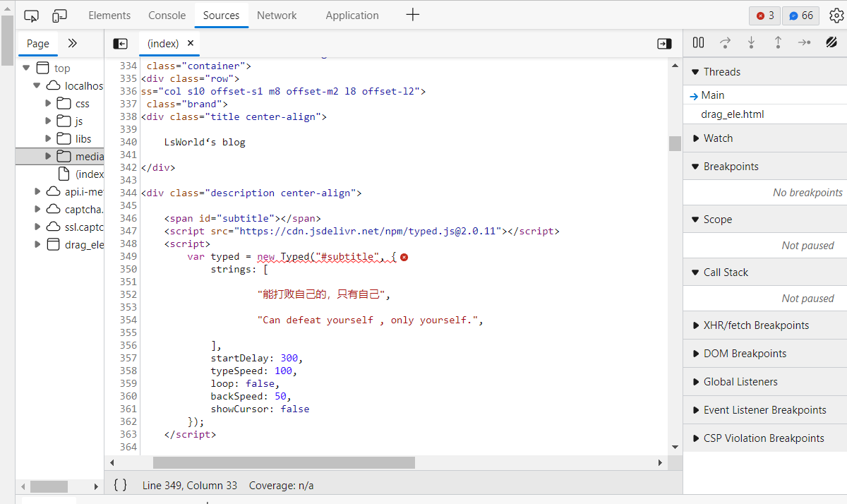This screenshot has height=504, width=847.
Task: Expand the ssl.captcha domain node
Action: pos(37,227)
